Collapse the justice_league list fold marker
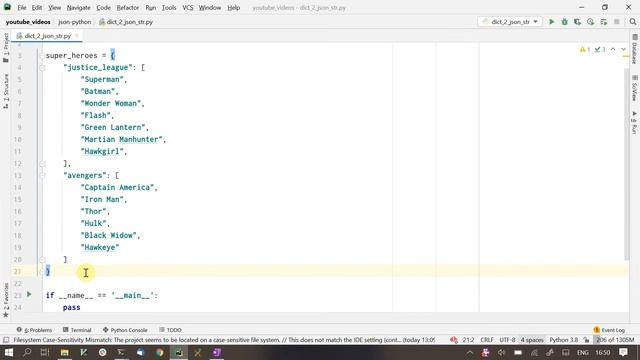 point(42,68)
